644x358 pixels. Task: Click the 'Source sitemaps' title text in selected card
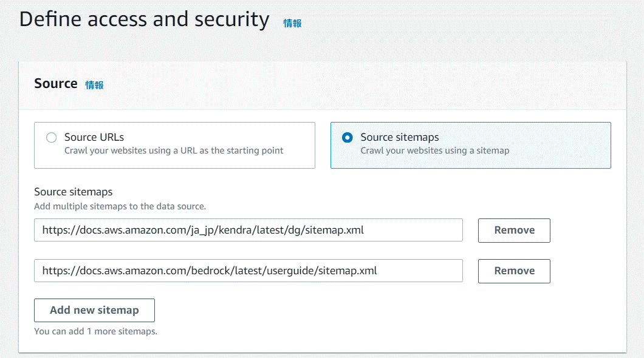[399, 137]
